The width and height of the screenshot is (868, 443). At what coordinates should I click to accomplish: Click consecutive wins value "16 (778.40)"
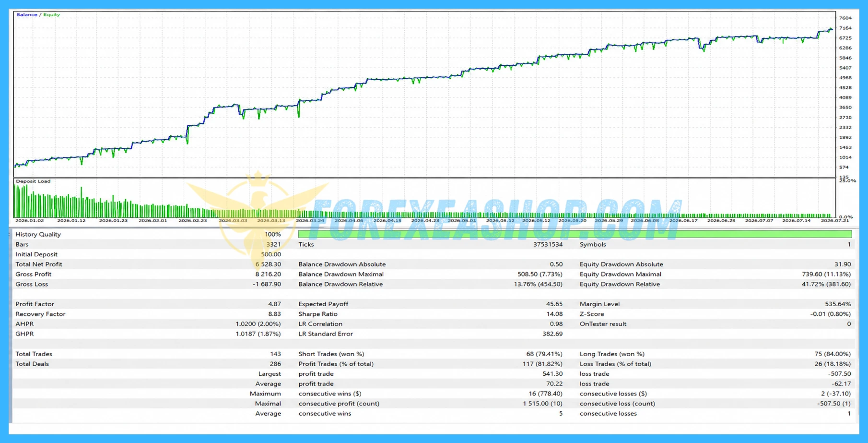(546, 394)
